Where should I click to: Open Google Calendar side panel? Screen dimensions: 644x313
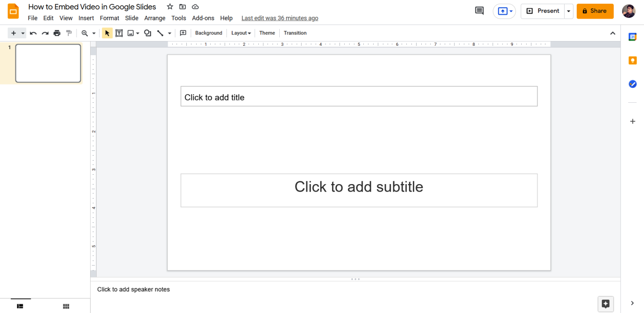632,37
